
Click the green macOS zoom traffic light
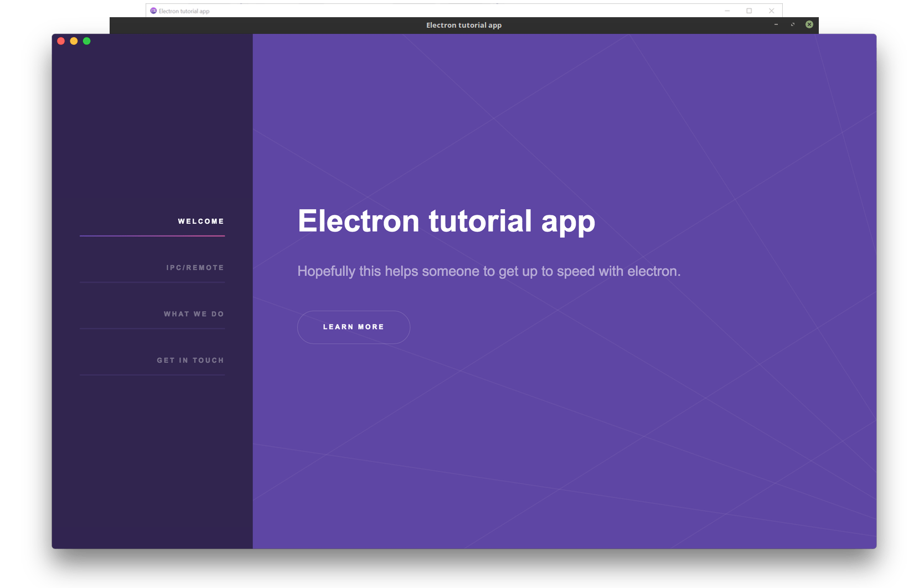(87, 41)
